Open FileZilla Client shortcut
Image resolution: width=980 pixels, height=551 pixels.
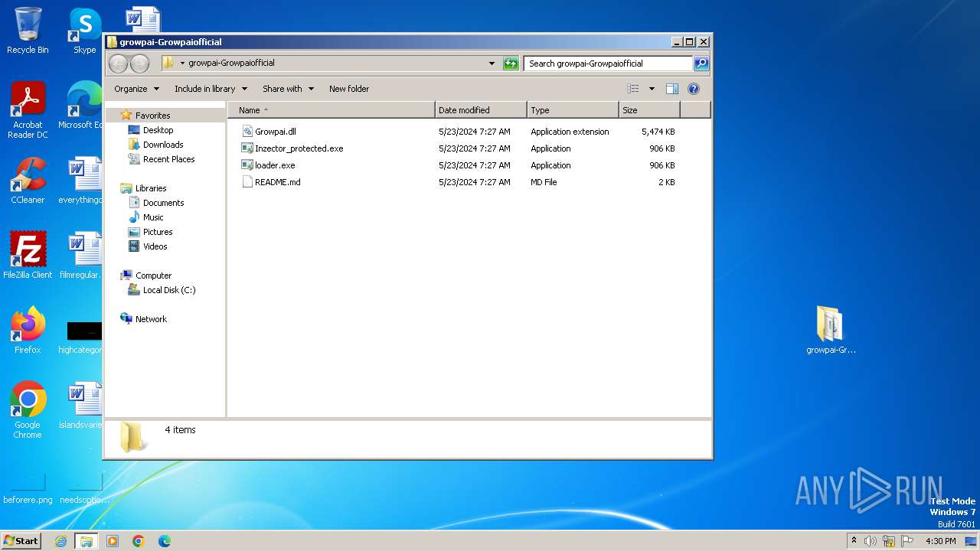(28, 255)
